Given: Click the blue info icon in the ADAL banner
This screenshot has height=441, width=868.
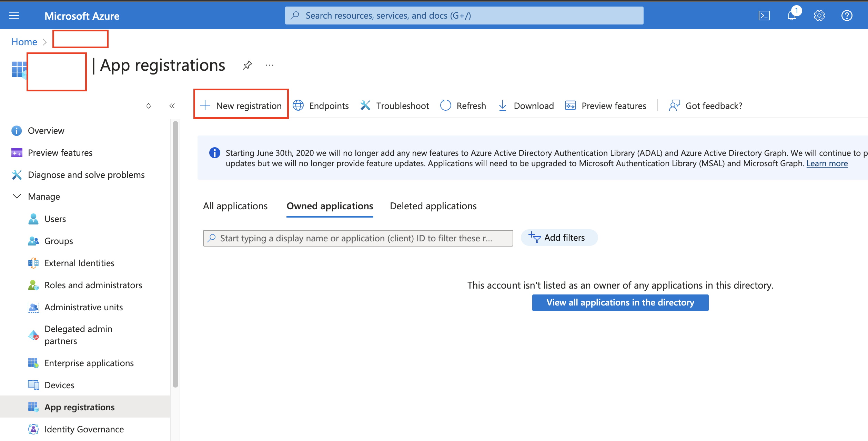Looking at the screenshot, I should [214, 153].
